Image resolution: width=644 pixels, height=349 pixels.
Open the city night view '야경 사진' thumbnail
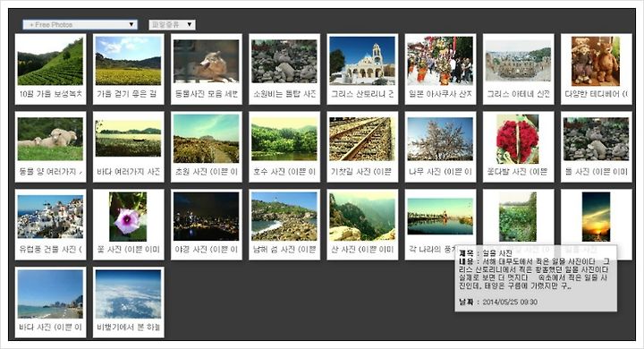207,217
